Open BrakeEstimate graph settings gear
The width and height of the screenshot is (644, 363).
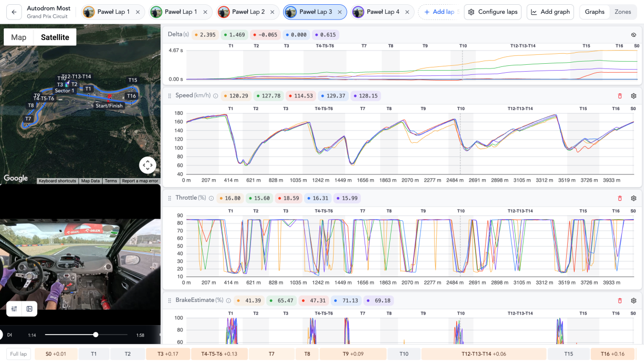633,300
